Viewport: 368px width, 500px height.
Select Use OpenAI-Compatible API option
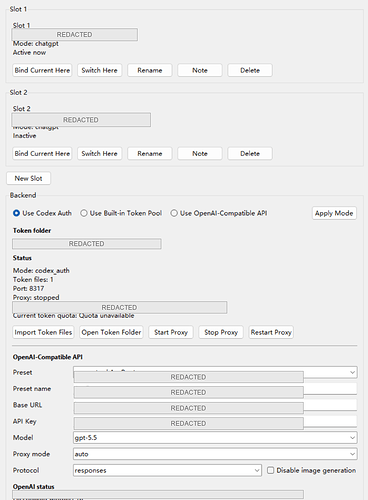tap(219, 213)
